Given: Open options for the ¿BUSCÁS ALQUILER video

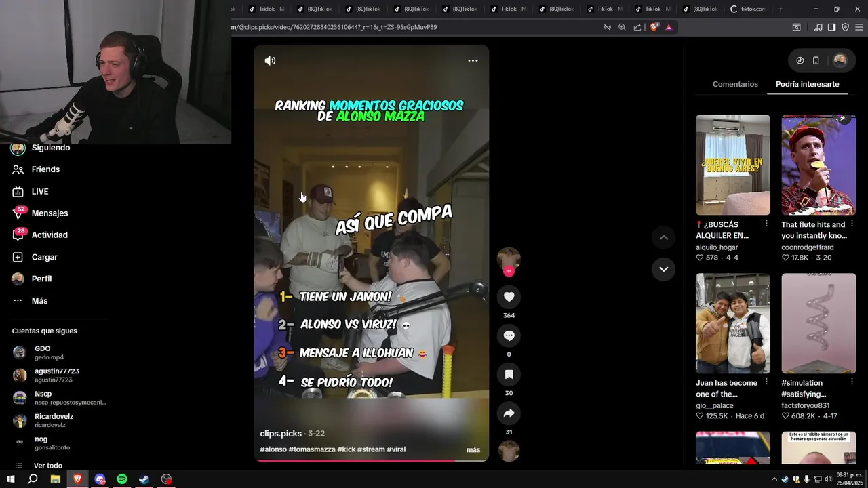Looking at the screenshot, I should (x=766, y=224).
